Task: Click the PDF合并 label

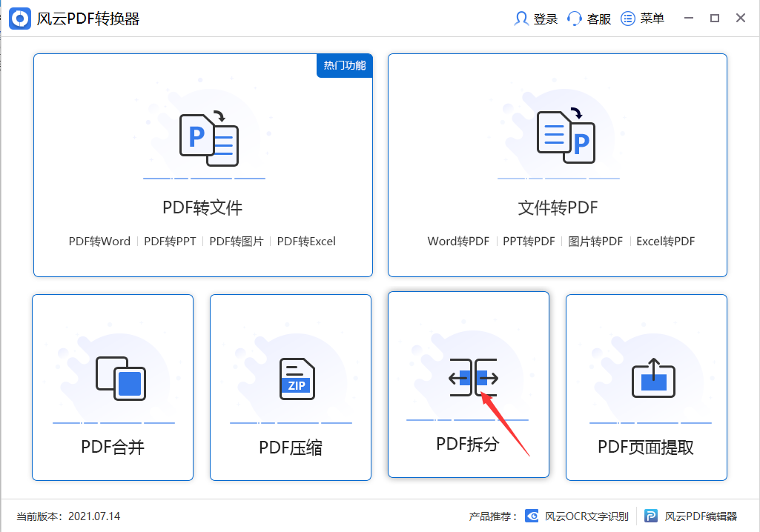Action: [113, 447]
